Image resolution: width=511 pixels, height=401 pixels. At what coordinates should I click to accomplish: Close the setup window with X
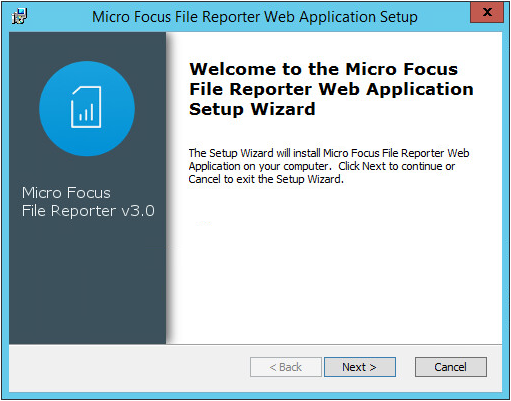487,12
